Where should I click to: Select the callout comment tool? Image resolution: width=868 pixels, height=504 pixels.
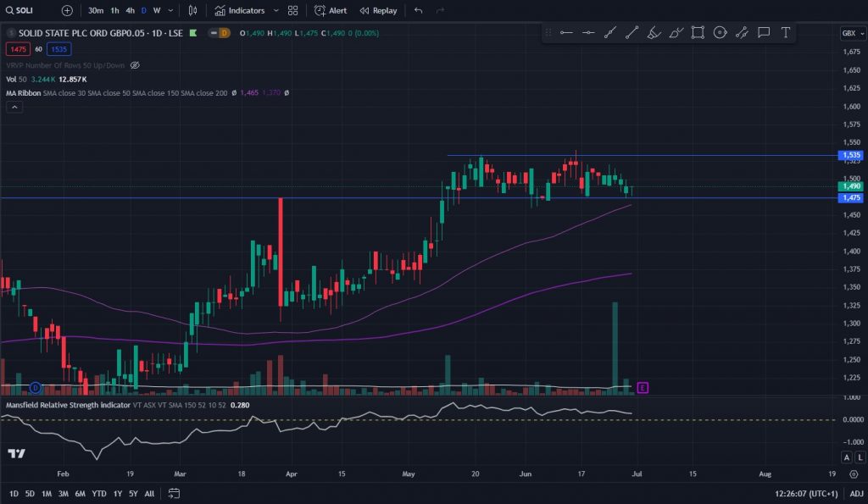[x=764, y=33]
